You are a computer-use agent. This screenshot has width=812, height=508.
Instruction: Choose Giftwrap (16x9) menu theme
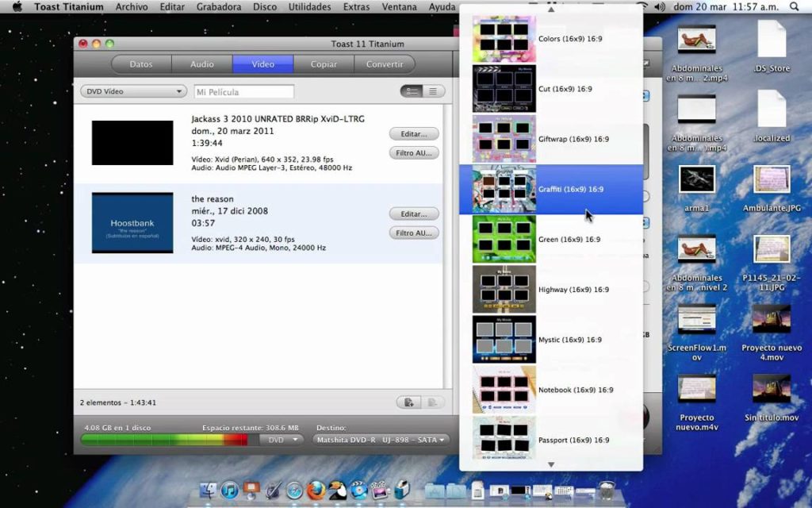(x=551, y=139)
